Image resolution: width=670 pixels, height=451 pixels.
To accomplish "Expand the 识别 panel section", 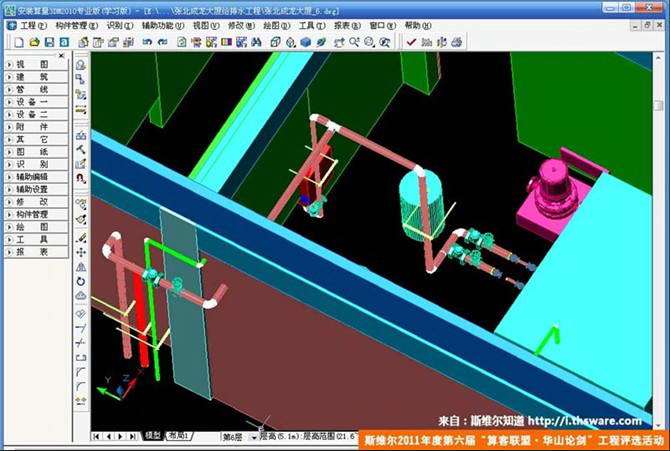I will [x=36, y=164].
